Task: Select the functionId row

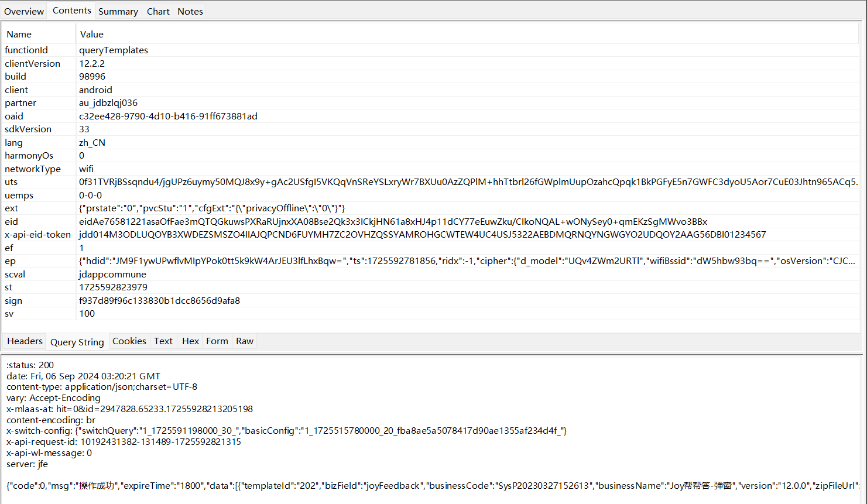Action: (26, 50)
